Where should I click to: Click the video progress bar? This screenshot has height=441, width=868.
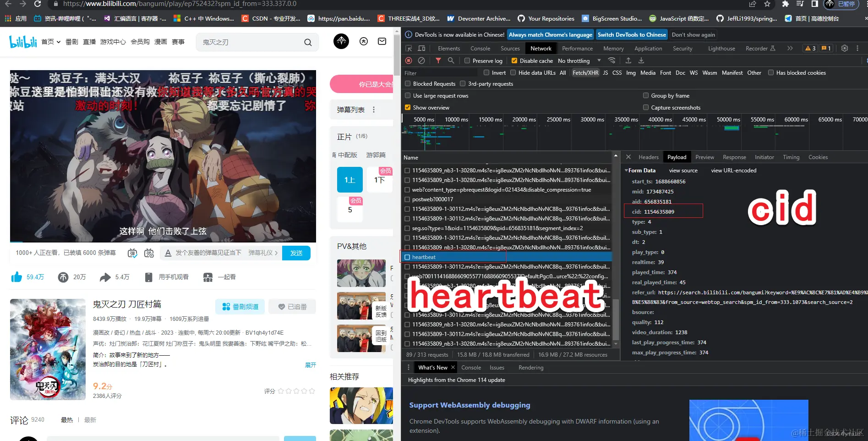[163, 242]
